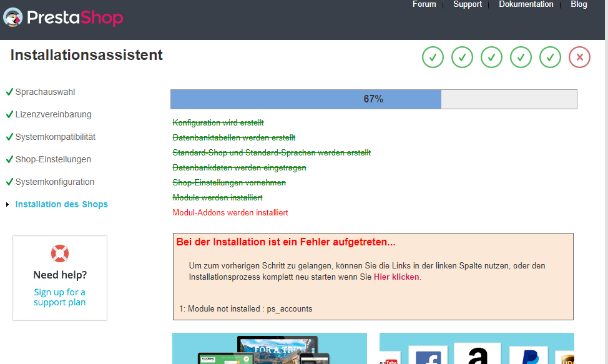This screenshot has height=364, width=608.
Task: Click 'Konfiguration wird erstellt' line
Action: (218, 122)
